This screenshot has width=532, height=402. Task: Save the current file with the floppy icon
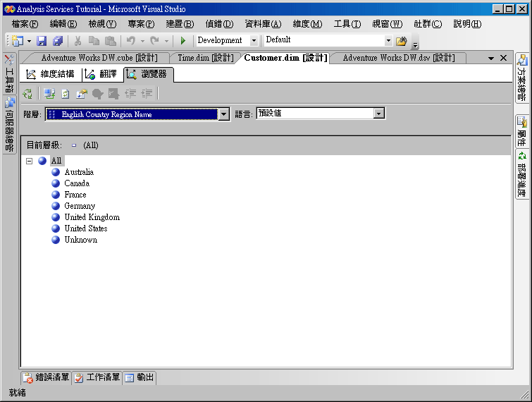pos(42,41)
